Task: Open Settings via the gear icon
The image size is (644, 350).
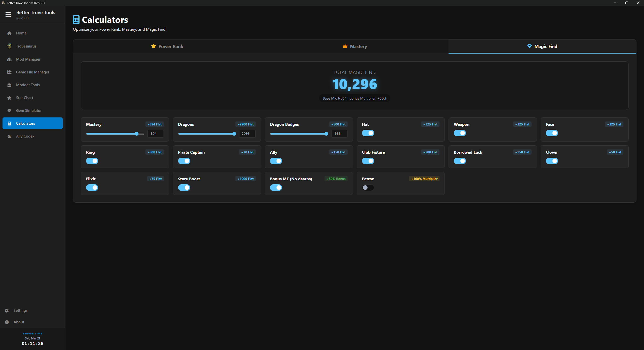Action: pyautogui.click(x=7, y=311)
